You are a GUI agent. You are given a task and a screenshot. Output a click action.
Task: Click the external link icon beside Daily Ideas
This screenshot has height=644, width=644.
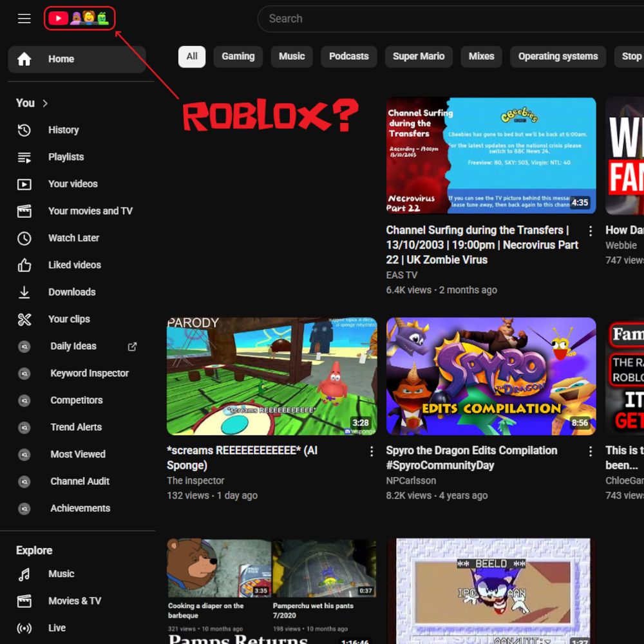[x=132, y=346]
